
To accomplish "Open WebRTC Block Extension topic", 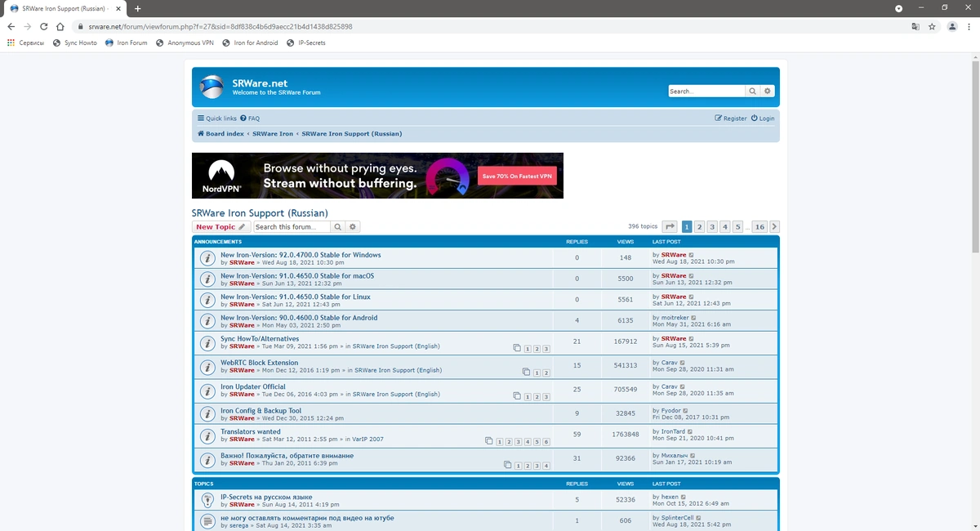I will [260, 363].
